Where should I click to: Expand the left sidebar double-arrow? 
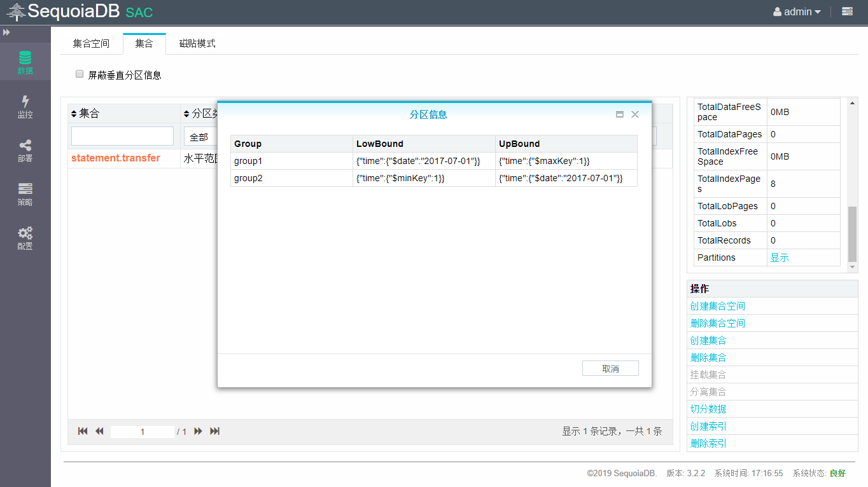tap(6, 32)
